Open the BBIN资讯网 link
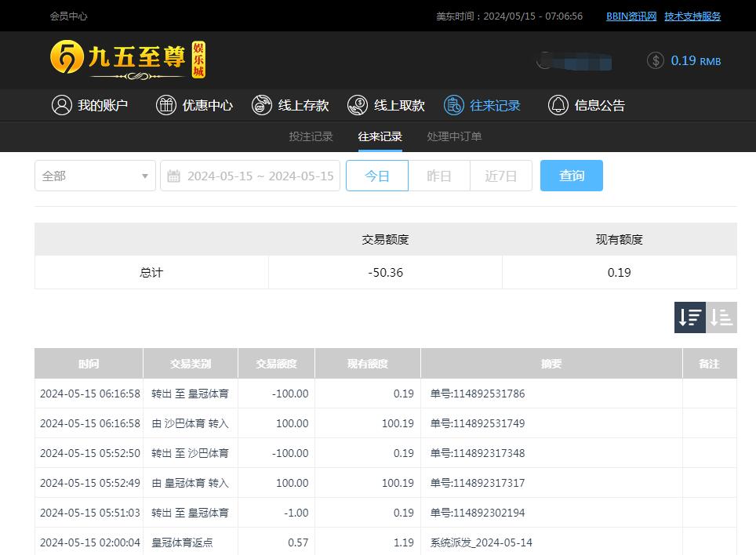Viewport: 756px width, 555px height. [x=631, y=16]
